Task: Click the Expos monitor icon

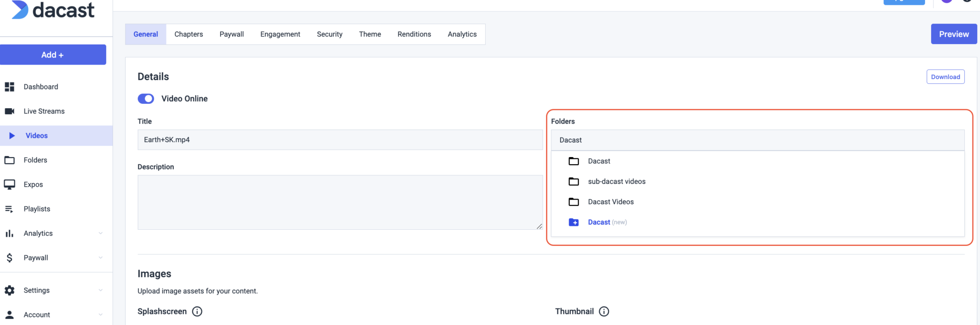Action: click(x=10, y=184)
